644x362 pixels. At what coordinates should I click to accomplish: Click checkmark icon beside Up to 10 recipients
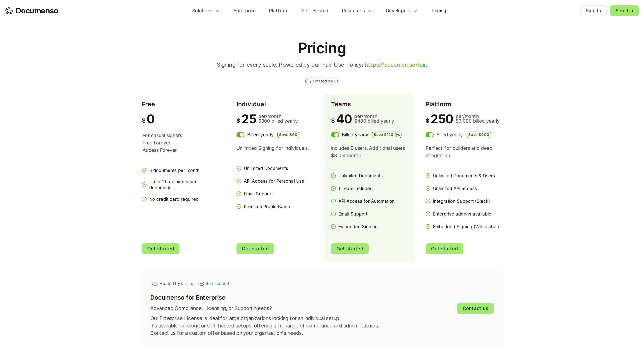[x=144, y=185]
